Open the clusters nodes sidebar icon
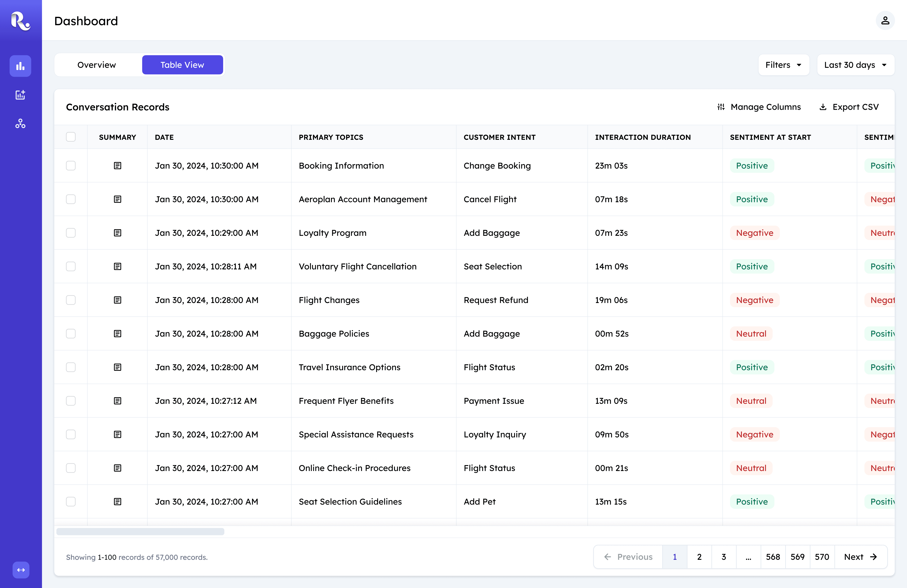This screenshot has height=588, width=907. (x=21, y=123)
